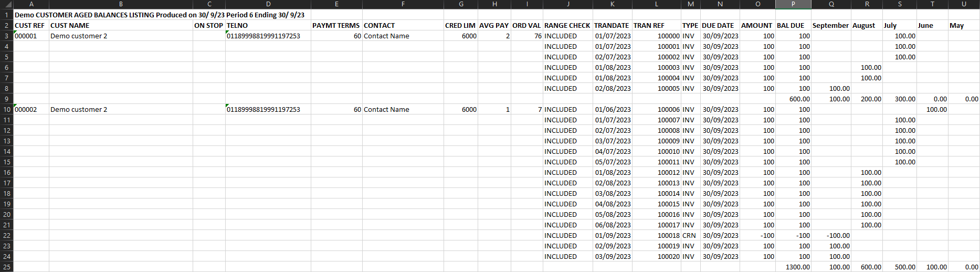Select the column U header
The width and height of the screenshot is (980, 272).
(x=964, y=4)
